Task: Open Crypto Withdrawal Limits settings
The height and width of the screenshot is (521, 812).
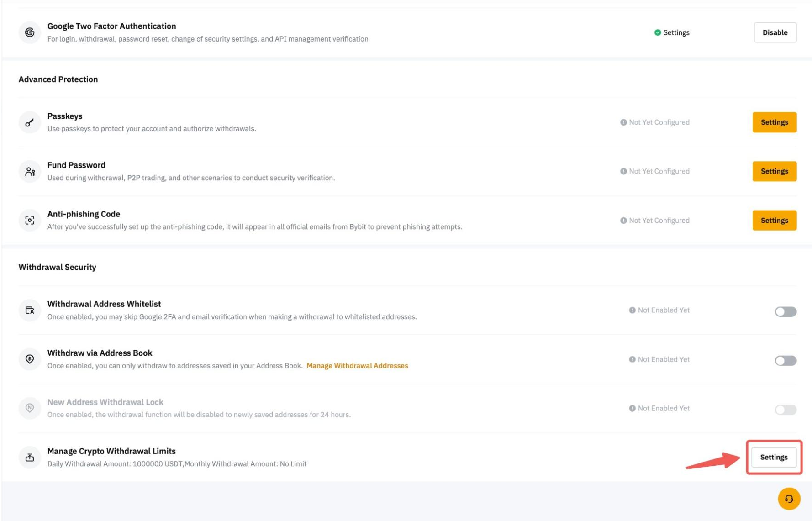Action: (x=774, y=457)
